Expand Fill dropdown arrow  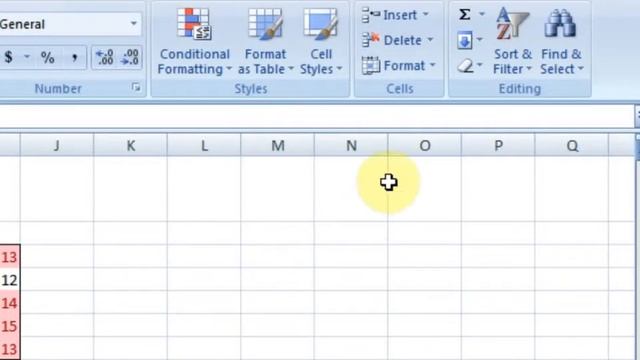(480, 40)
